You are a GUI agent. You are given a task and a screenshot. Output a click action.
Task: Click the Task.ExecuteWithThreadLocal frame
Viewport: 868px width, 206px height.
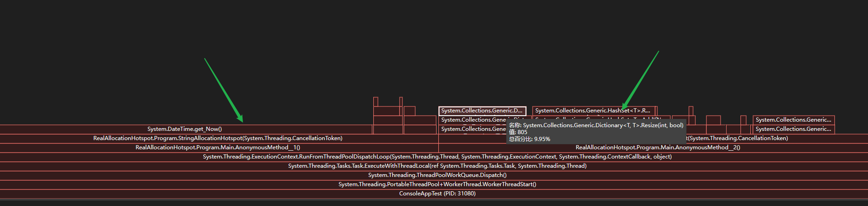tap(437, 166)
